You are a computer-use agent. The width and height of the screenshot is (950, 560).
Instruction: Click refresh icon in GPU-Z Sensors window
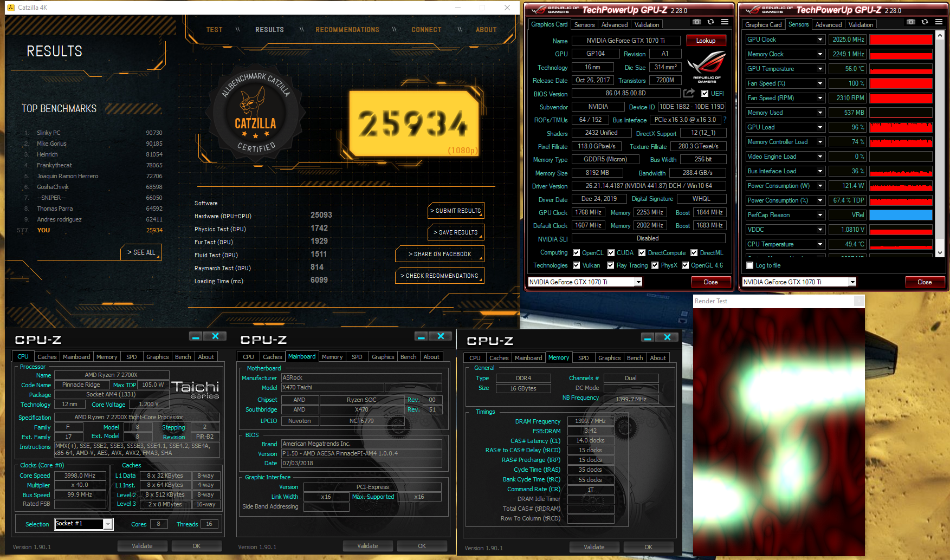tap(925, 22)
